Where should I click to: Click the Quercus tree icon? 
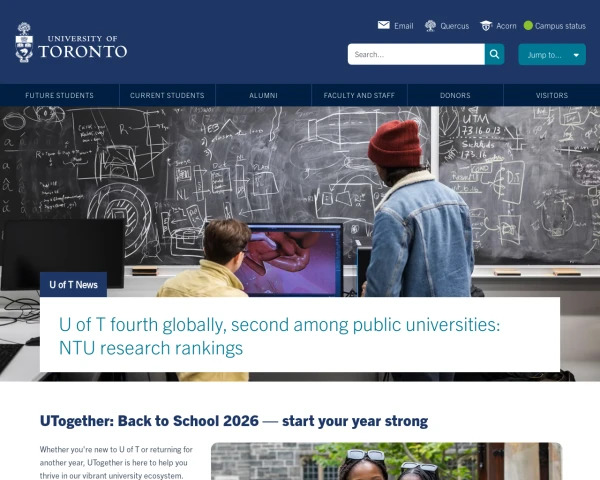click(x=430, y=26)
